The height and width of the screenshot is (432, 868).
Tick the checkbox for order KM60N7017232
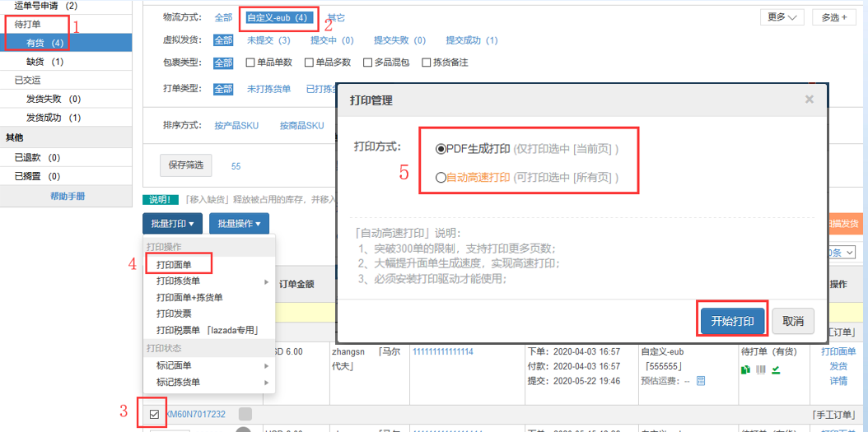click(x=154, y=414)
